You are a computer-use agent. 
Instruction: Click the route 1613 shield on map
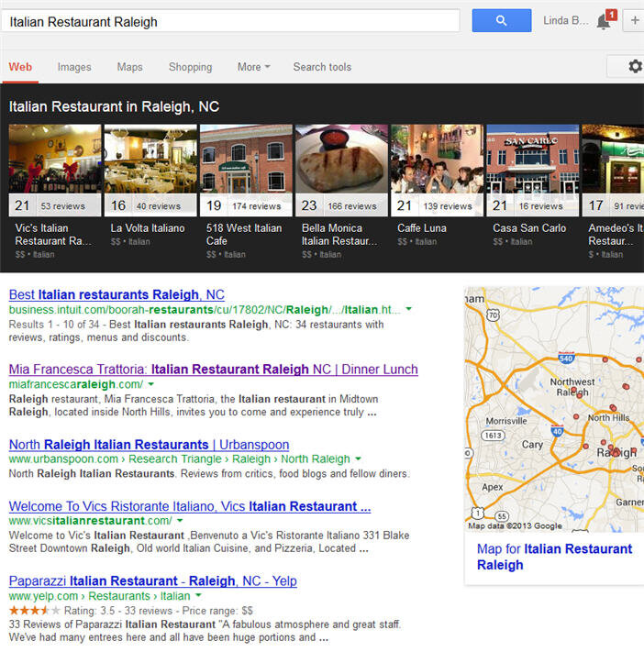point(493,436)
